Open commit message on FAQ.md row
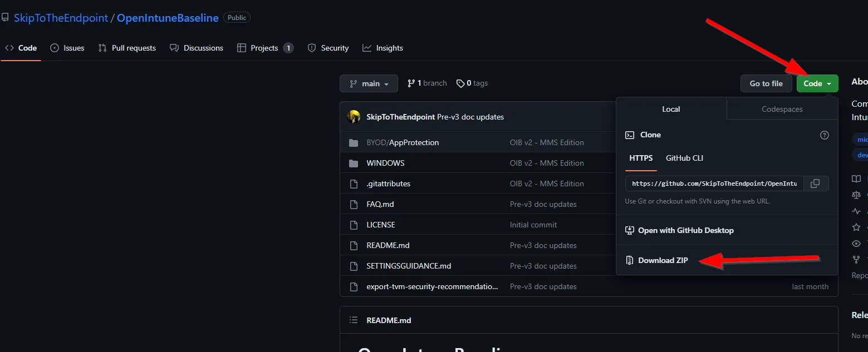The width and height of the screenshot is (868, 352). [x=543, y=204]
